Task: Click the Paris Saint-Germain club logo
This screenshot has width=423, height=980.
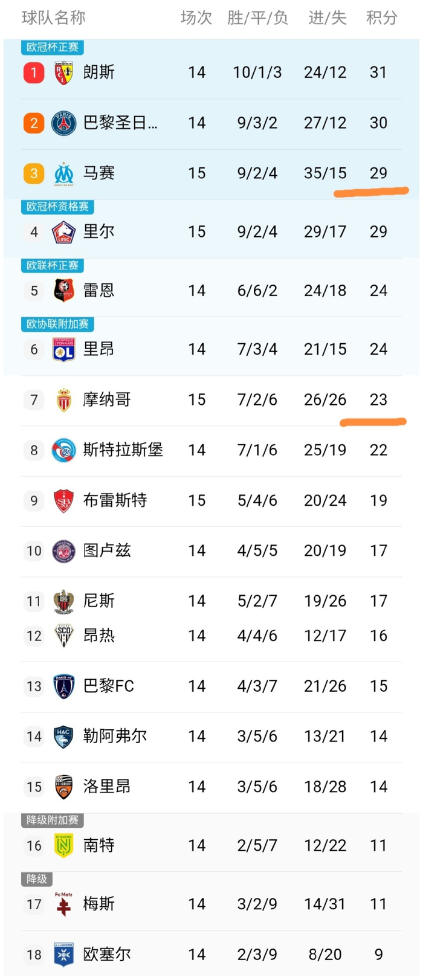Action: 62,123
